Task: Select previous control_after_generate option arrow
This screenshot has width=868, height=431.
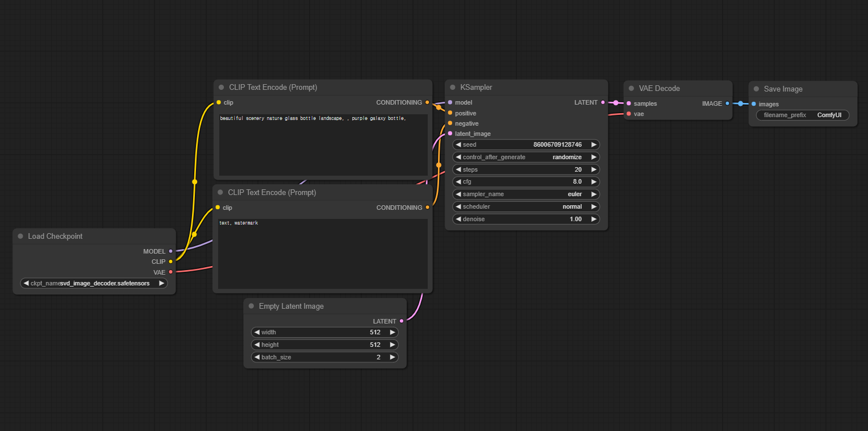Action: pos(458,157)
